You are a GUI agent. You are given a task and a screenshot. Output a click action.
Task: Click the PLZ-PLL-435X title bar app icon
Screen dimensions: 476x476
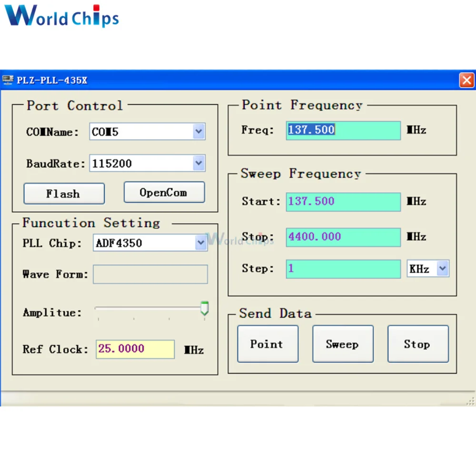[8, 80]
